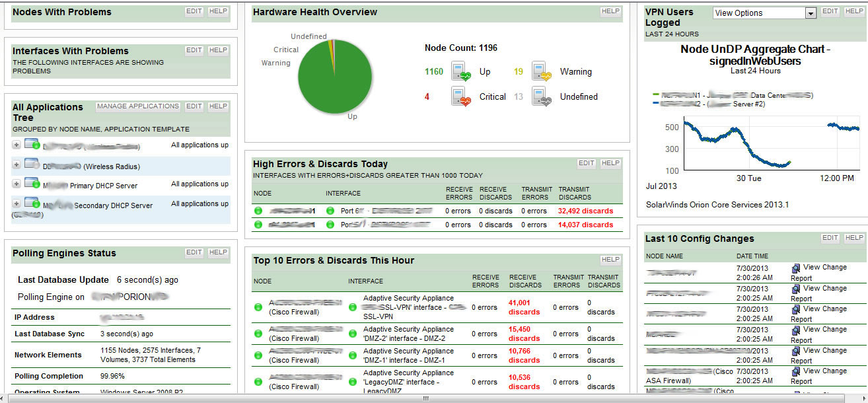Viewport: 868px width, 403px height.
Task: Click Receive Discards header in Top 10 table
Action: click(524, 281)
